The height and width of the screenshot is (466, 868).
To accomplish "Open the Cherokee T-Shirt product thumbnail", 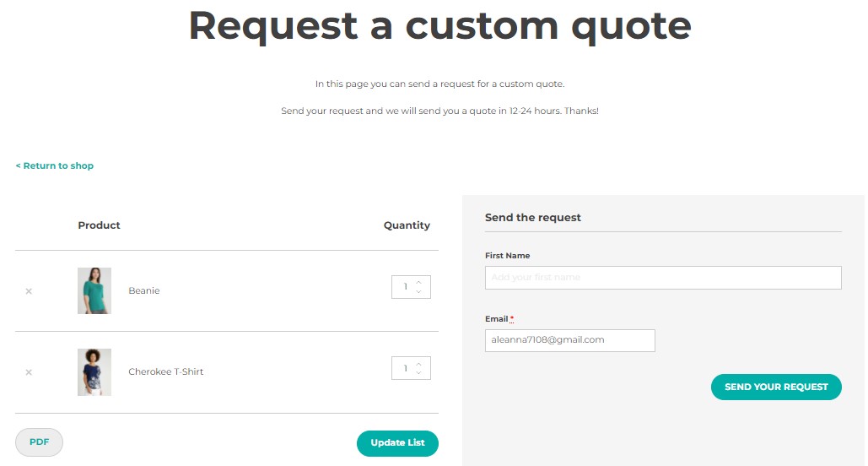I will [x=94, y=372].
